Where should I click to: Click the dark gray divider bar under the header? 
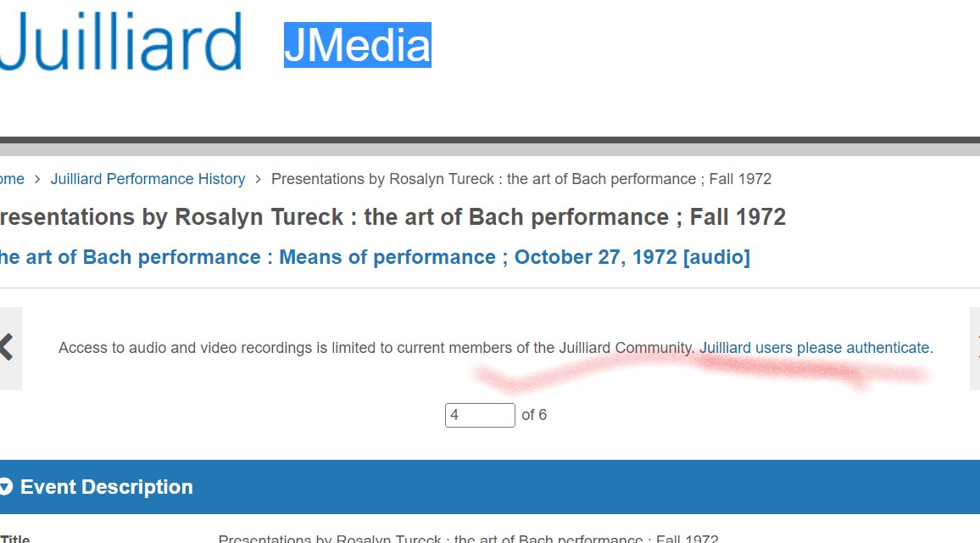click(490, 140)
